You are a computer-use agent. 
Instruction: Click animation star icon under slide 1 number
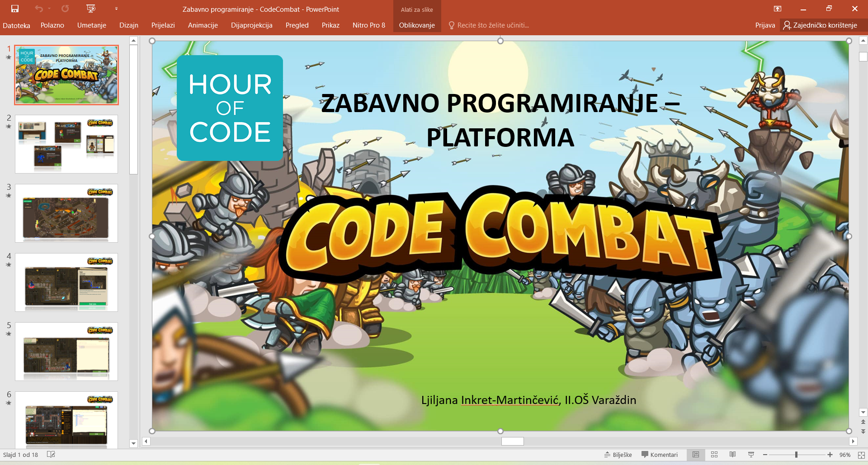pyautogui.click(x=9, y=57)
